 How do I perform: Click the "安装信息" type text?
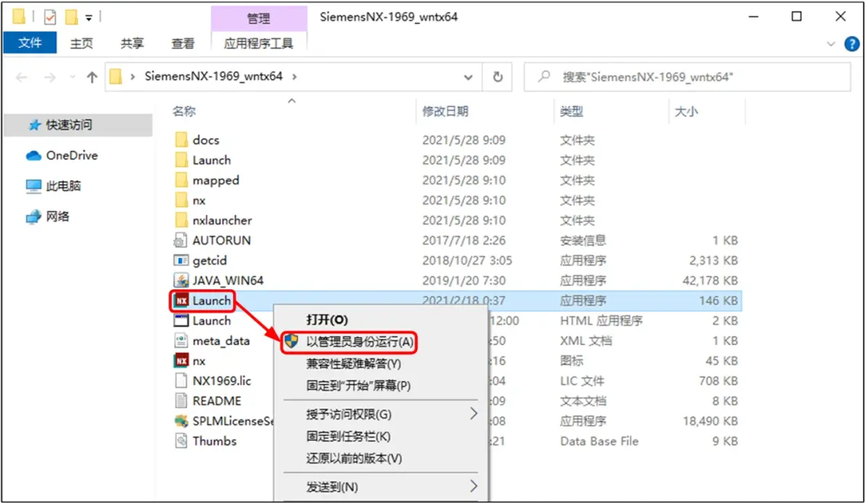tap(583, 241)
